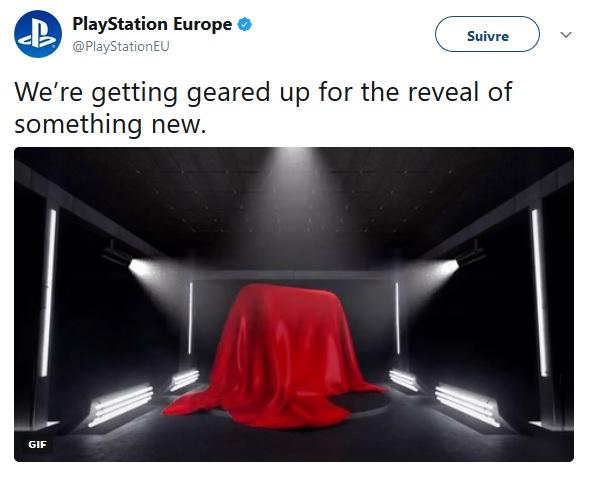Click the small rear left floor light
The width and height of the screenshot is (593, 478).
[184, 380]
